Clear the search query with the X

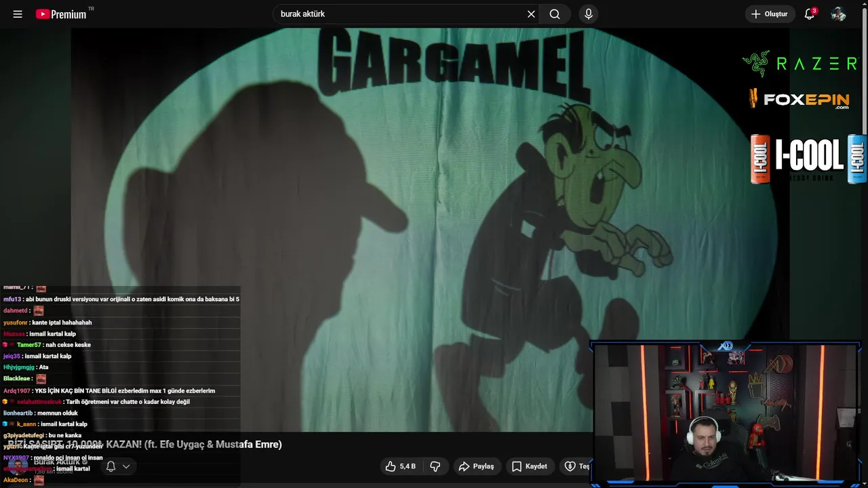(x=531, y=14)
